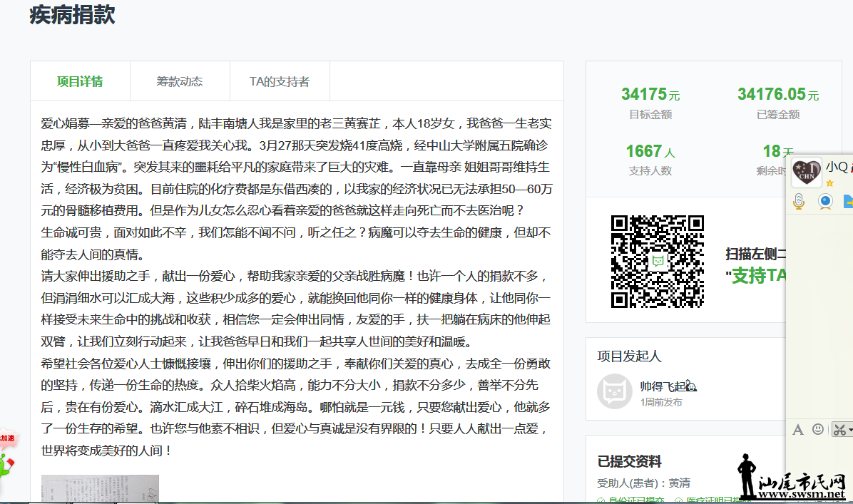This screenshot has width=853, height=504.
Task: Click the 已提交资料 heading
Action: click(x=630, y=462)
